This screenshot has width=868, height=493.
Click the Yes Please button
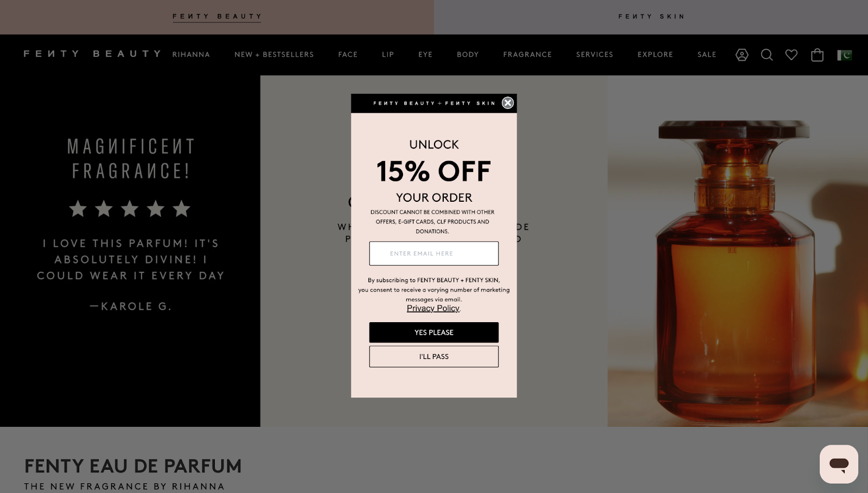(x=434, y=332)
